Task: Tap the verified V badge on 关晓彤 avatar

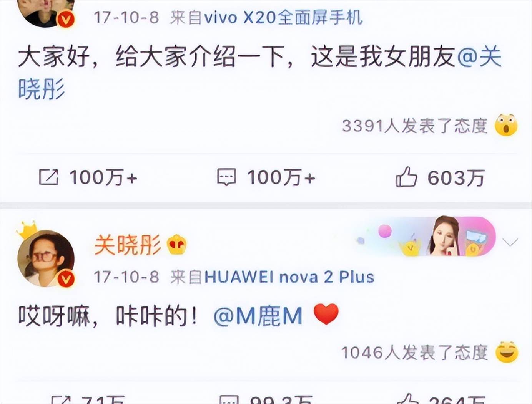Action: [x=66, y=279]
